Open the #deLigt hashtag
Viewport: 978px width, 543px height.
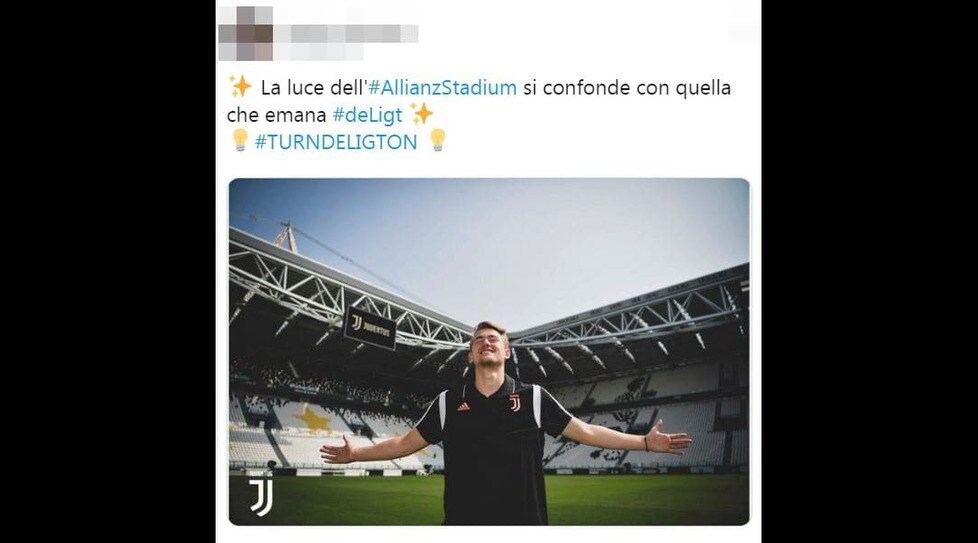367,115
